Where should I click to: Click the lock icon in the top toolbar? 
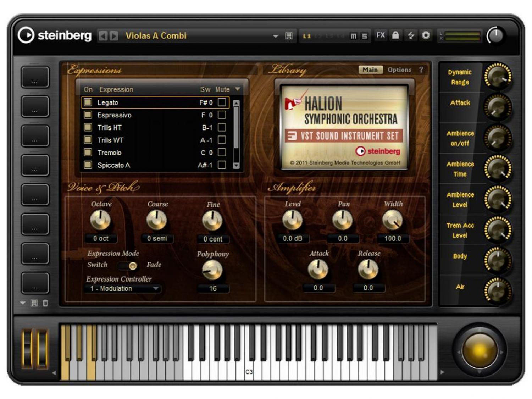point(395,35)
